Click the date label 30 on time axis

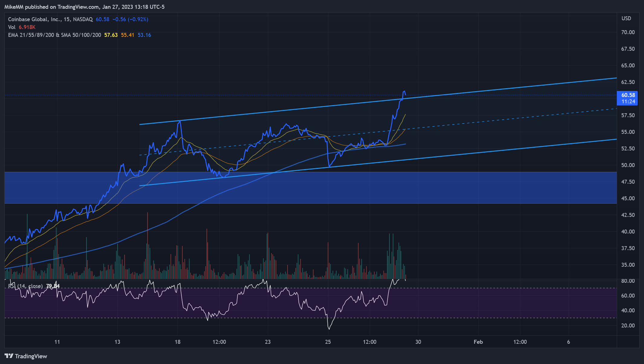[418, 342]
